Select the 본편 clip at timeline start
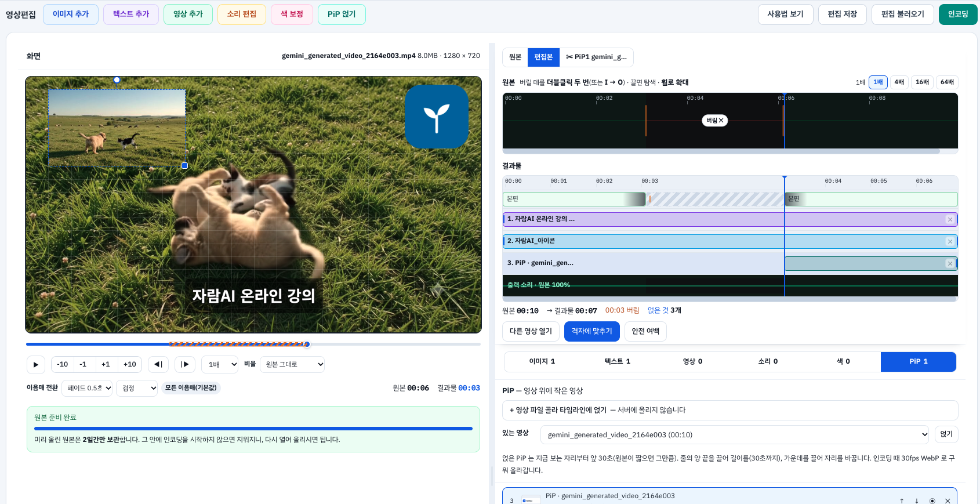Image resolution: width=980 pixels, height=504 pixels. 574,199
